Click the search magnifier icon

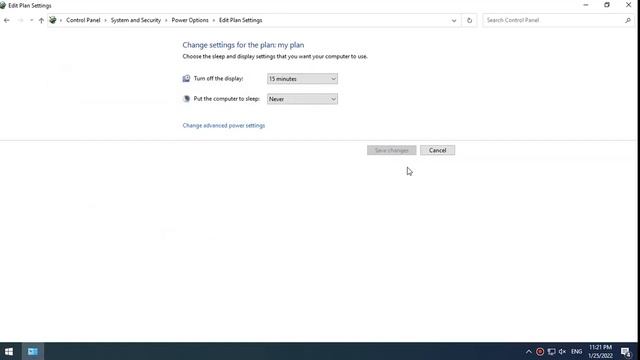628,20
